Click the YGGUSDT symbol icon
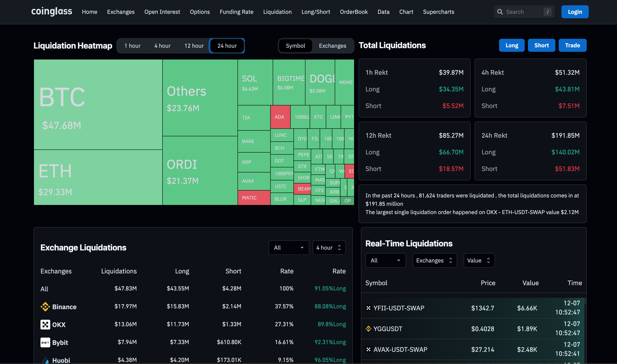This screenshot has height=364, width=617. pyautogui.click(x=368, y=328)
